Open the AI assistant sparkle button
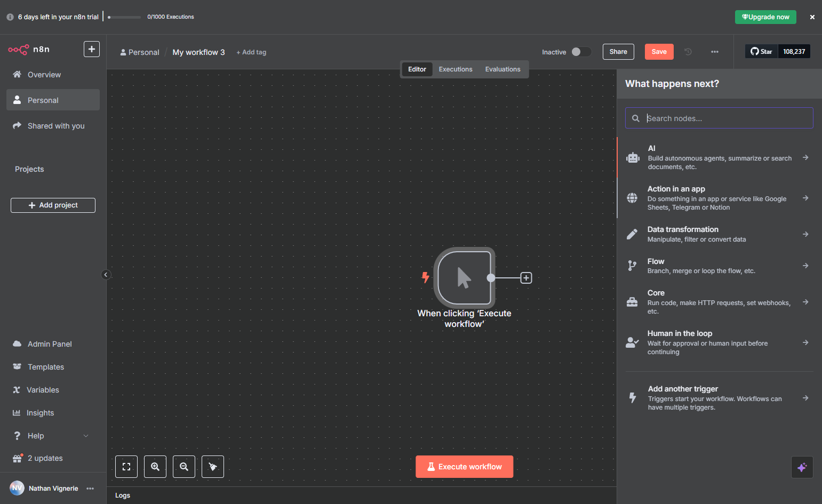The width and height of the screenshot is (822, 504). pyautogui.click(x=802, y=467)
